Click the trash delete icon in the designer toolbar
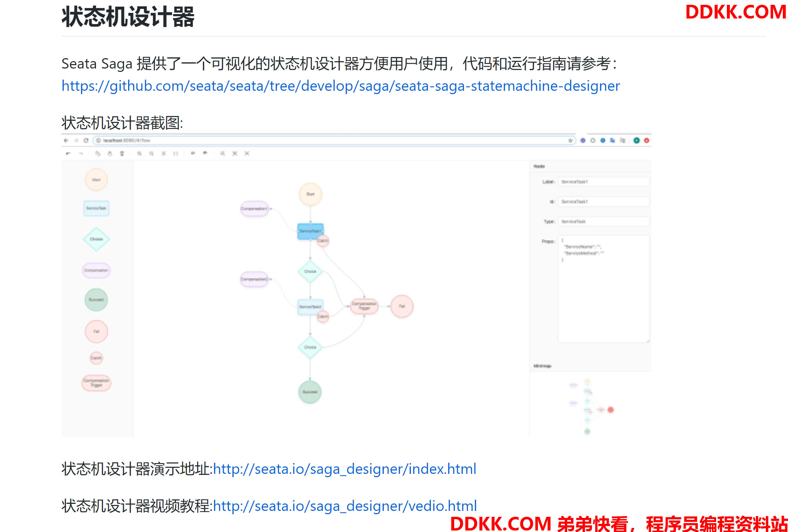788x532 pixels. coord(122,153)
